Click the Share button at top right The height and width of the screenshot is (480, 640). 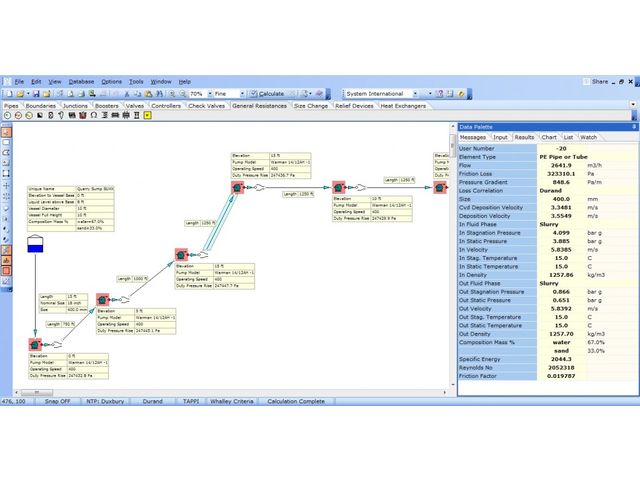[598, 81]
